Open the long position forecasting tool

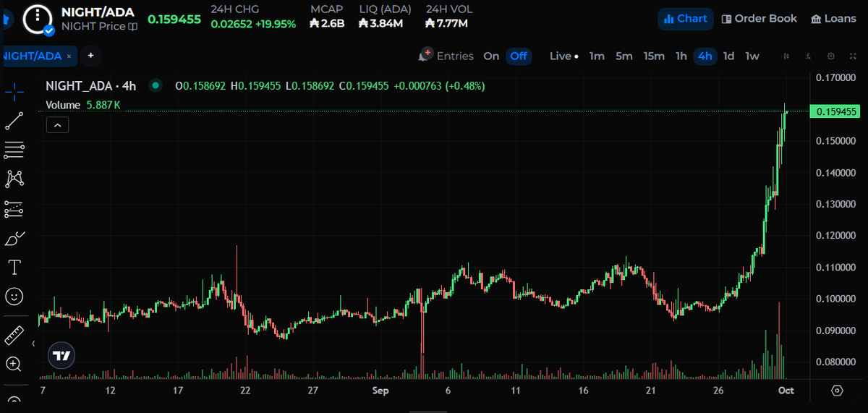click(x=14, y=209)
